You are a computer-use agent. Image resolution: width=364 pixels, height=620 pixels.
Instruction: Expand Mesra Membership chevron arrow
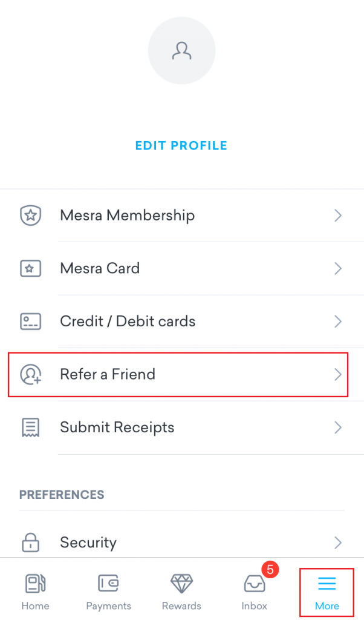coord(338,216)
